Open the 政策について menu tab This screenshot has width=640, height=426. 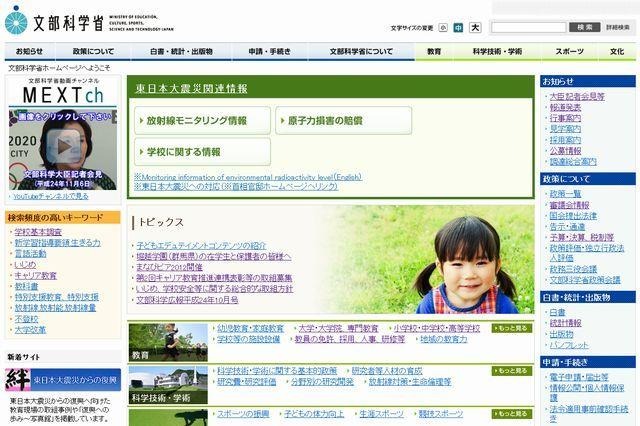pyautogui.click(x=93, y=51)
